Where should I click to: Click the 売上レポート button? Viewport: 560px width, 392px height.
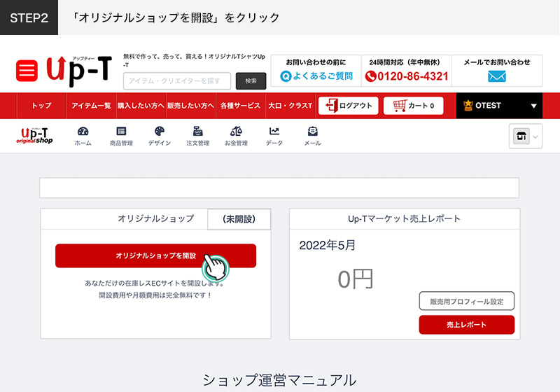pyautogui.click(x=466, y=325)
